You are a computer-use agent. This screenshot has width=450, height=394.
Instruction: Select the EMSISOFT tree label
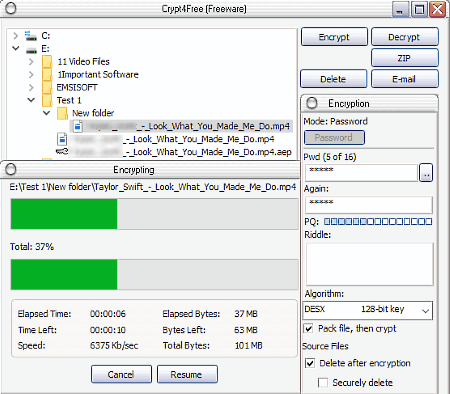(77, 87)
